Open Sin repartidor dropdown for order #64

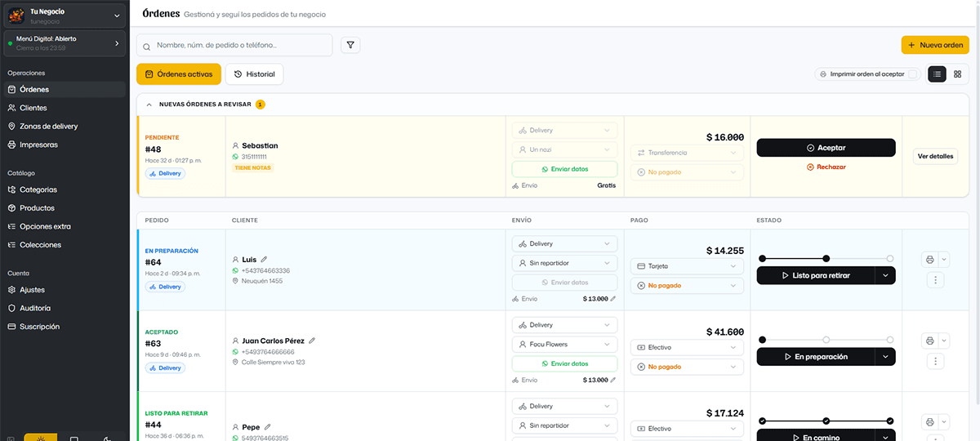tap(564, 263)
